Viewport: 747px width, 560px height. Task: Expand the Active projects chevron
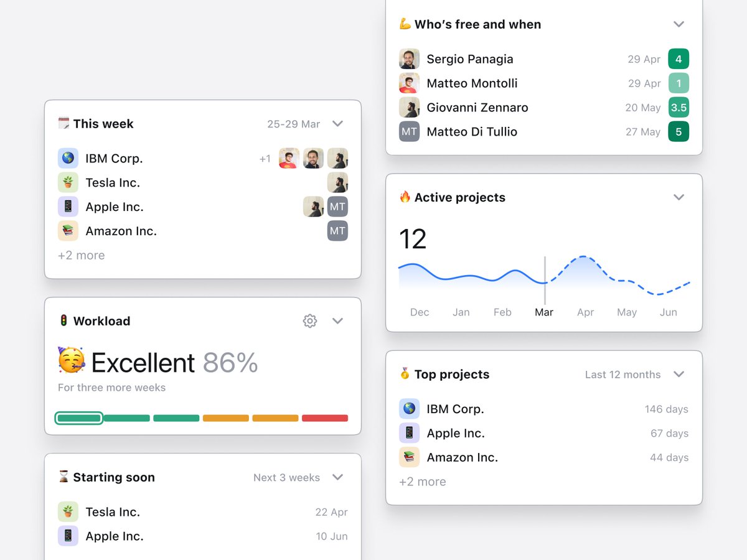tap(679, 197)
